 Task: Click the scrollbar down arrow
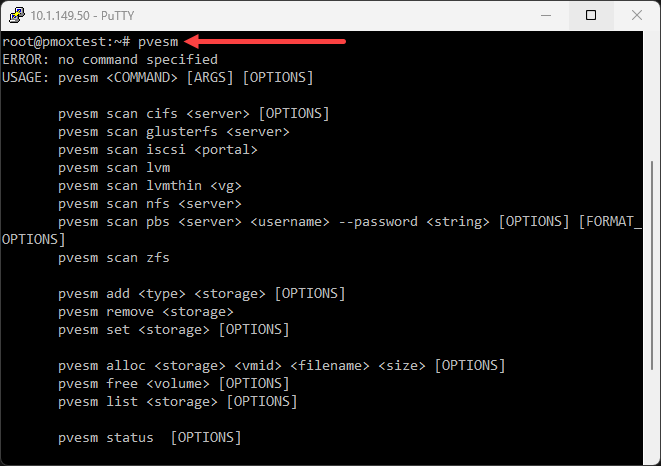(x=651, y=456)
